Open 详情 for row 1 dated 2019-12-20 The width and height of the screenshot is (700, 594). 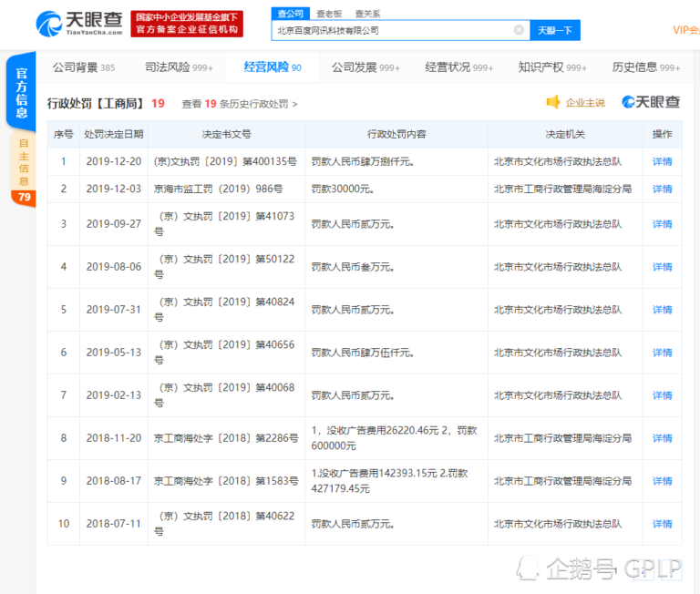tap(662, 161)
